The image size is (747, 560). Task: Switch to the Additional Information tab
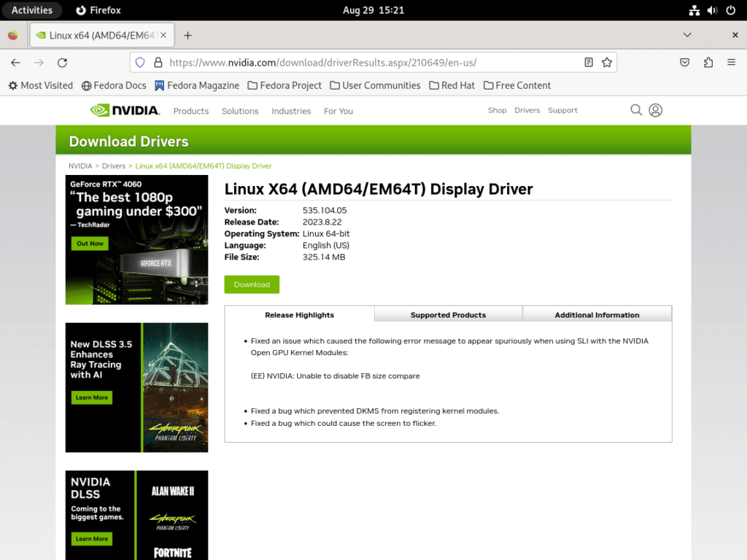[597, 314]
